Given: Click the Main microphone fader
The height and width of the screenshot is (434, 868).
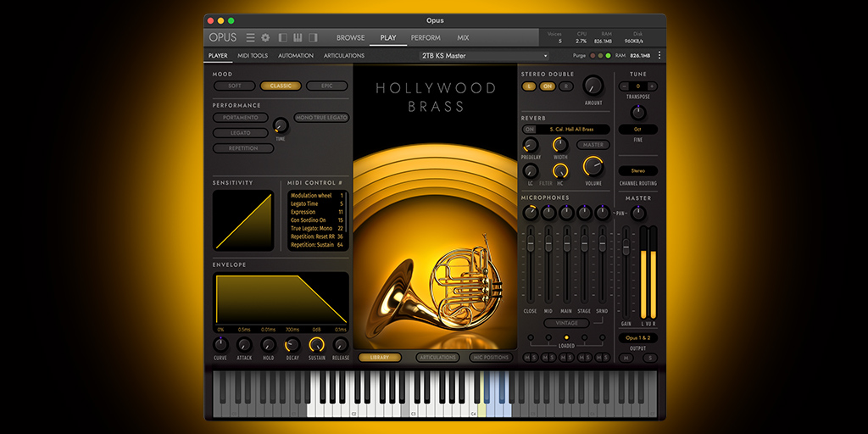Looking at the screenshot, I should click(x=566, y=243).
